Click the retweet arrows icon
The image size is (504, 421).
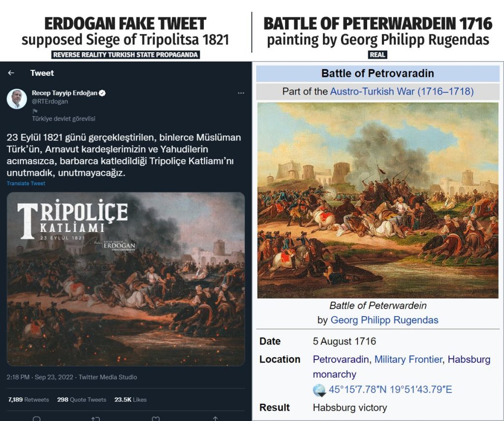tap(96, 419)
